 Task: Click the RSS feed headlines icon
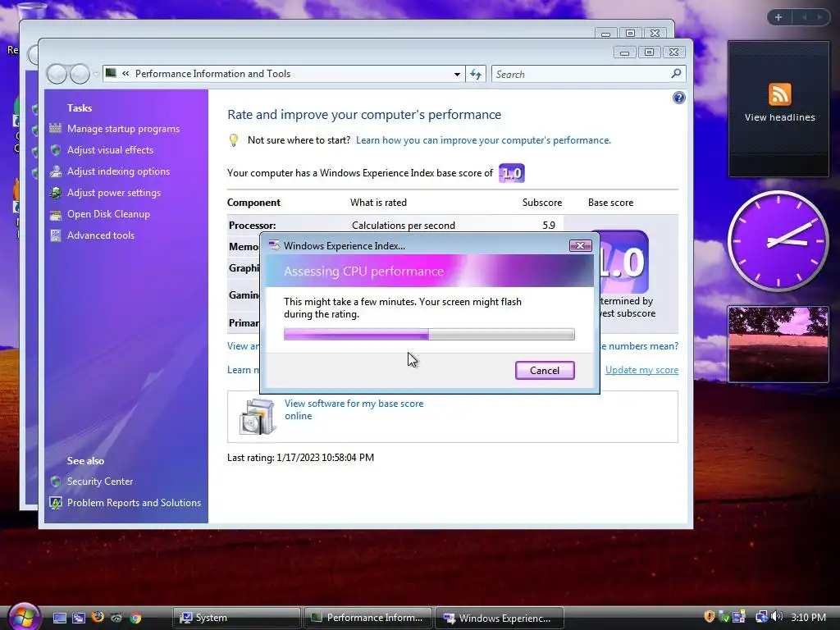[779, 94]
